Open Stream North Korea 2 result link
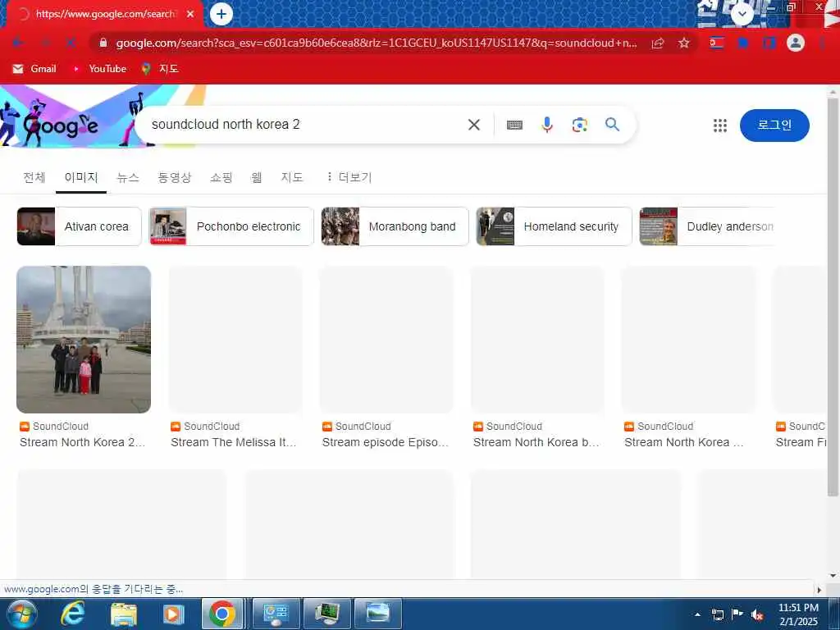This screenshot has height=630, width=840. [83, 442]
